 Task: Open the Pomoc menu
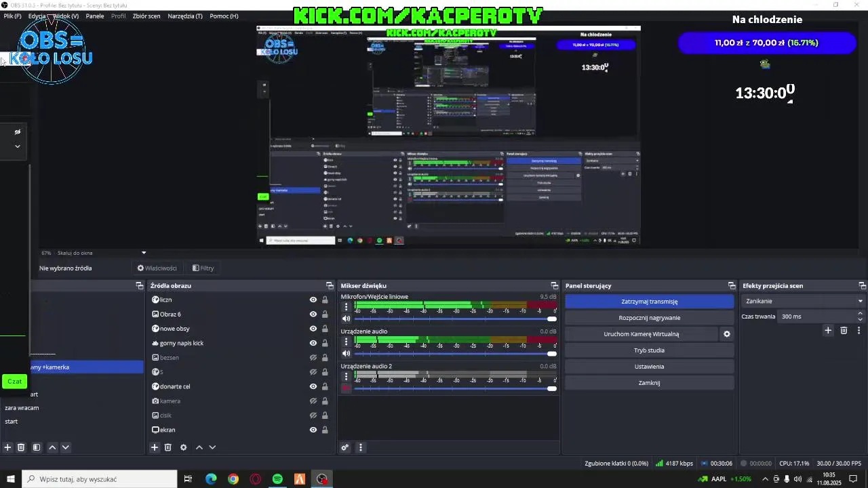[224, 16]
